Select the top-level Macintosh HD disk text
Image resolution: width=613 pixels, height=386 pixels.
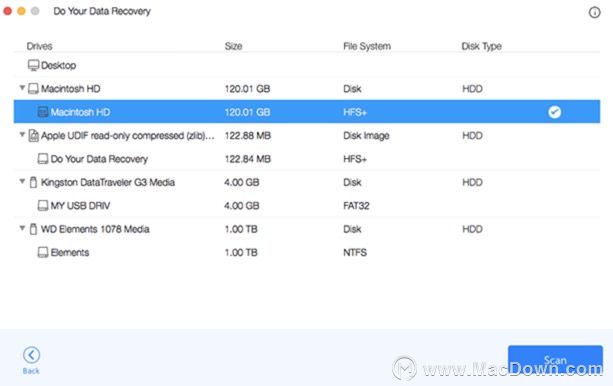point(70,89)
